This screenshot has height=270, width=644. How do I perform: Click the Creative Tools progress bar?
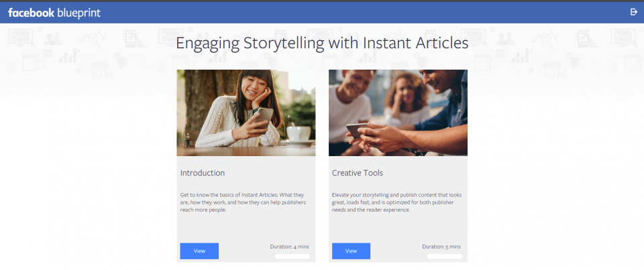(444, 257)
